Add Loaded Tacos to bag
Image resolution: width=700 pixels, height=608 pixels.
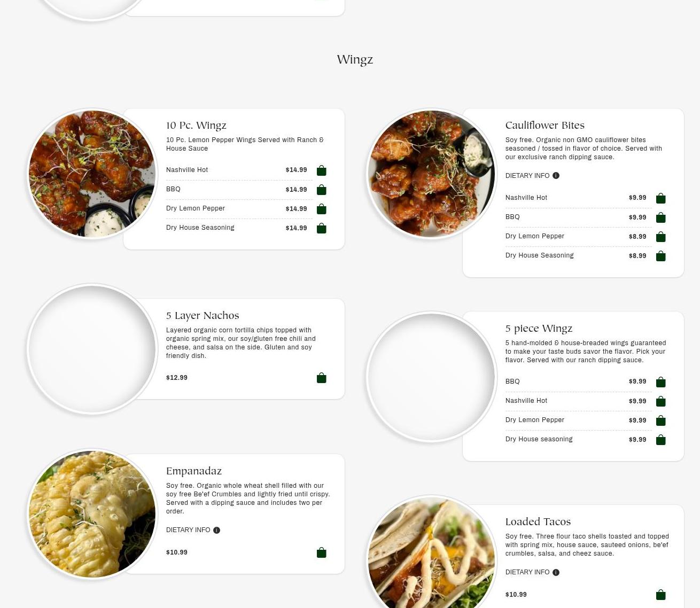pyautogui.click(x=660, y=595)
